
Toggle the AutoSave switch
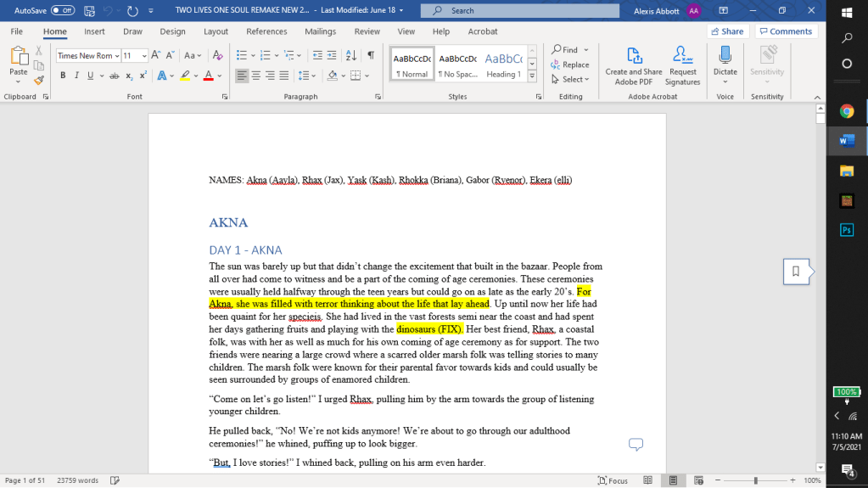[x=63, y=11]
